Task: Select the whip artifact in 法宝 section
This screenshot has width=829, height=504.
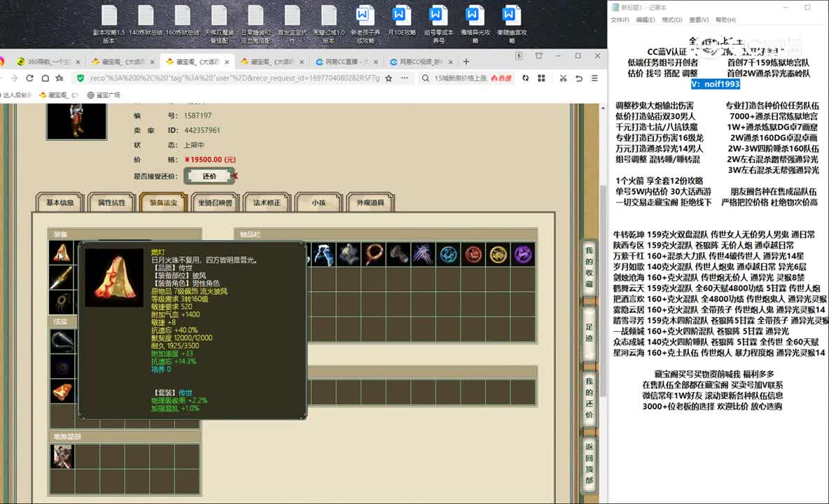Action: 62,342
